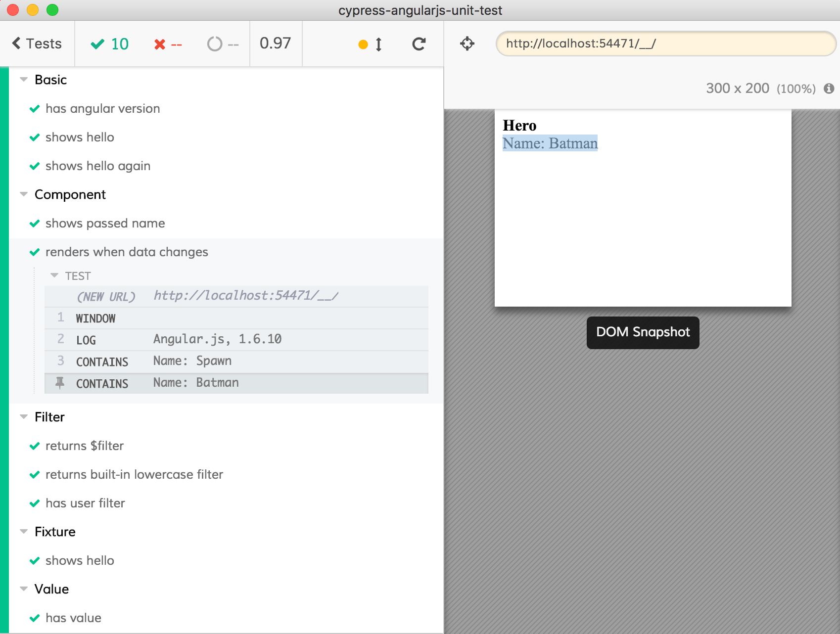Screen dimensions: 840x634
Task: Click the DOM Snapshot button
Action: (643, 332)
